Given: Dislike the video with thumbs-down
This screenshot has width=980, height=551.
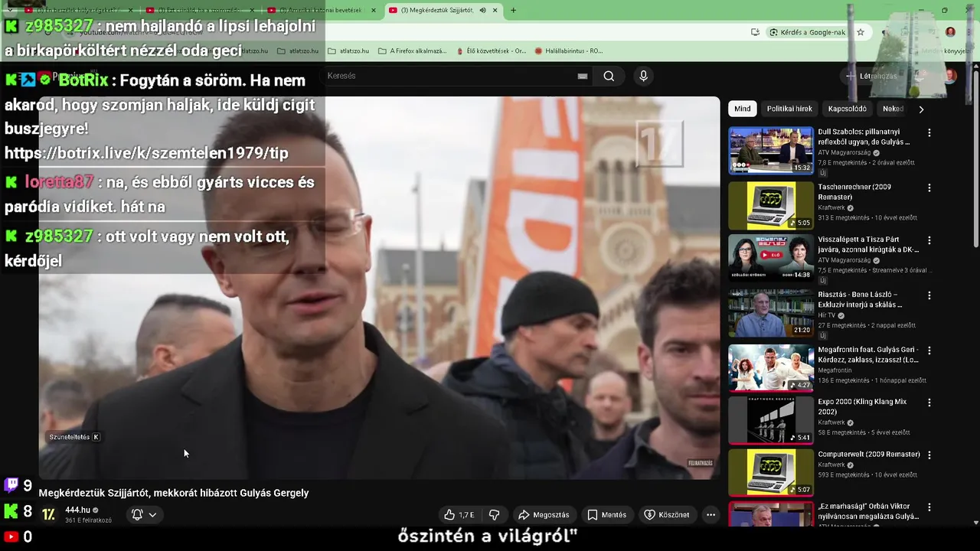Looking at the screenshot, I should click(495, 515).
